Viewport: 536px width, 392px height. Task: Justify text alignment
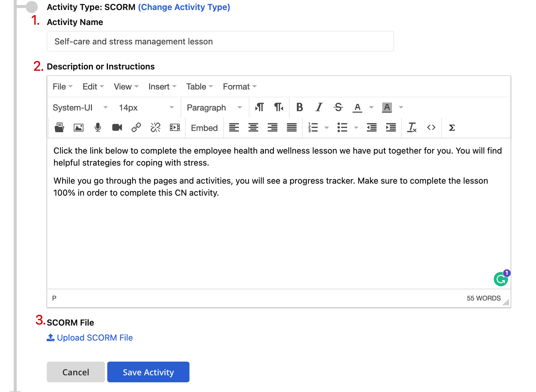pyautogui.click(x=292, y=128)
